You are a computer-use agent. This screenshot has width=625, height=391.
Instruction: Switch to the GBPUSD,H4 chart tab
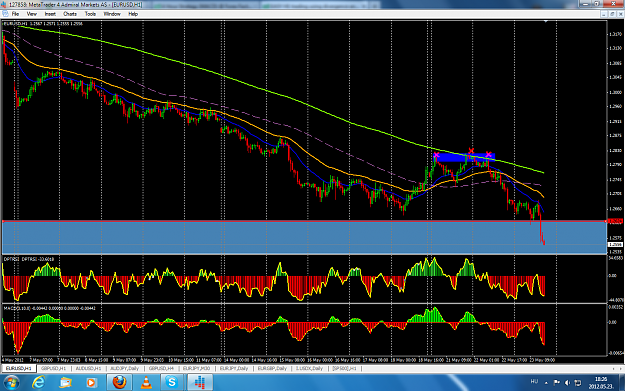click(x=161, y=368)
